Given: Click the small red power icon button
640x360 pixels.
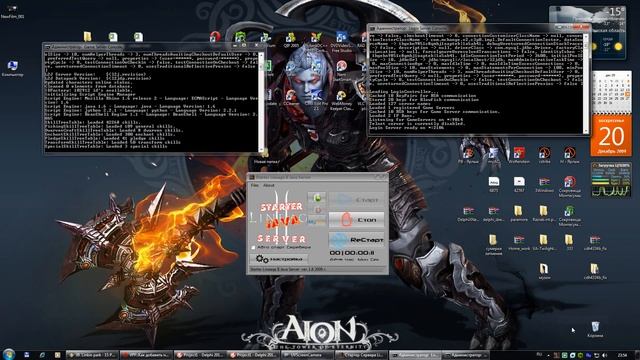Looking at the screenshot, I should (x=317, y=210).
